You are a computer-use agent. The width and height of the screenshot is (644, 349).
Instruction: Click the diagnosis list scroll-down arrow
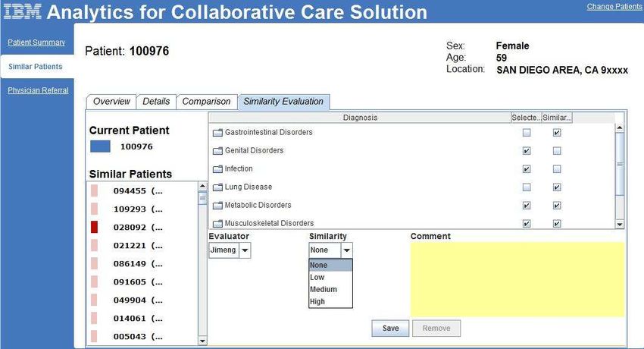click(x=619, y=224)
